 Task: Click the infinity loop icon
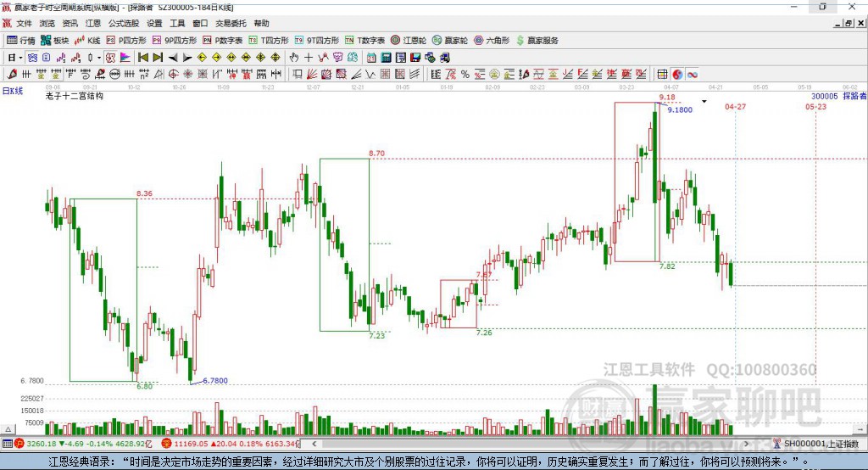tap(692, 75)
